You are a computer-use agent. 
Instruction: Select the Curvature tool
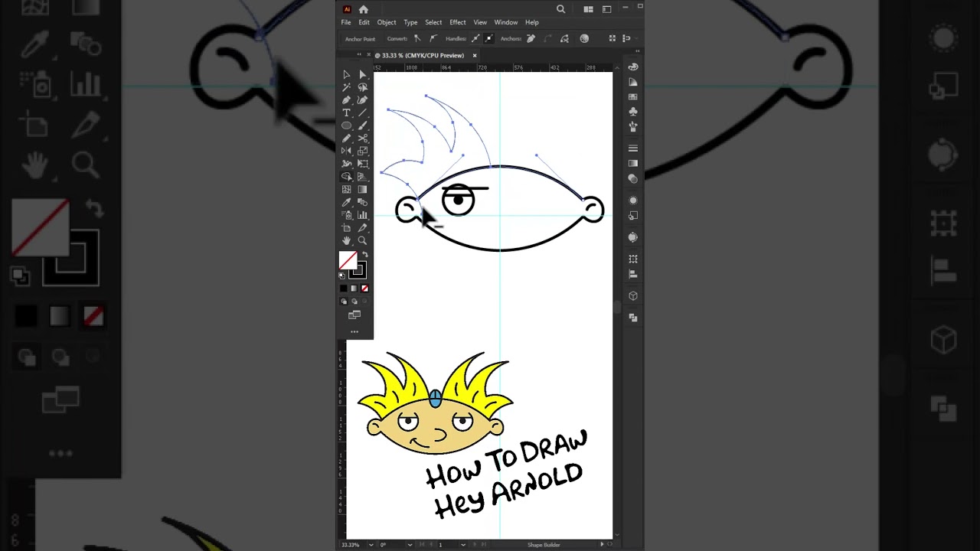362,99
